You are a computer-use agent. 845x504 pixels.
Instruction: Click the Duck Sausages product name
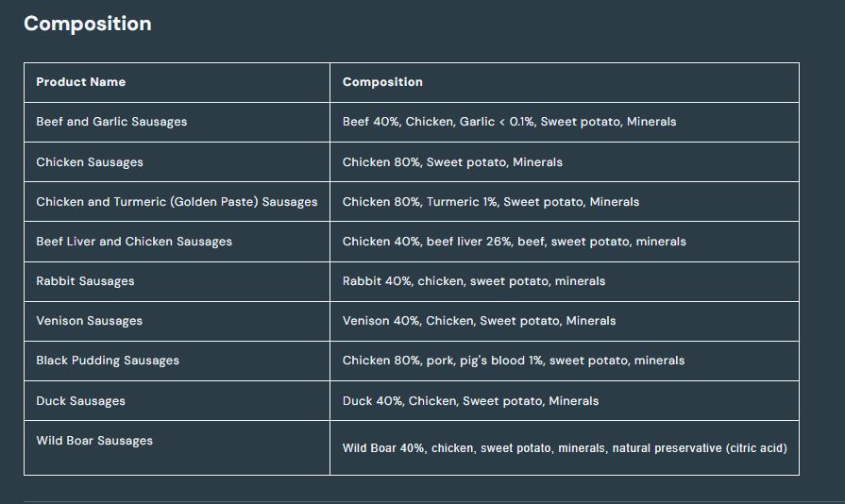80,401
